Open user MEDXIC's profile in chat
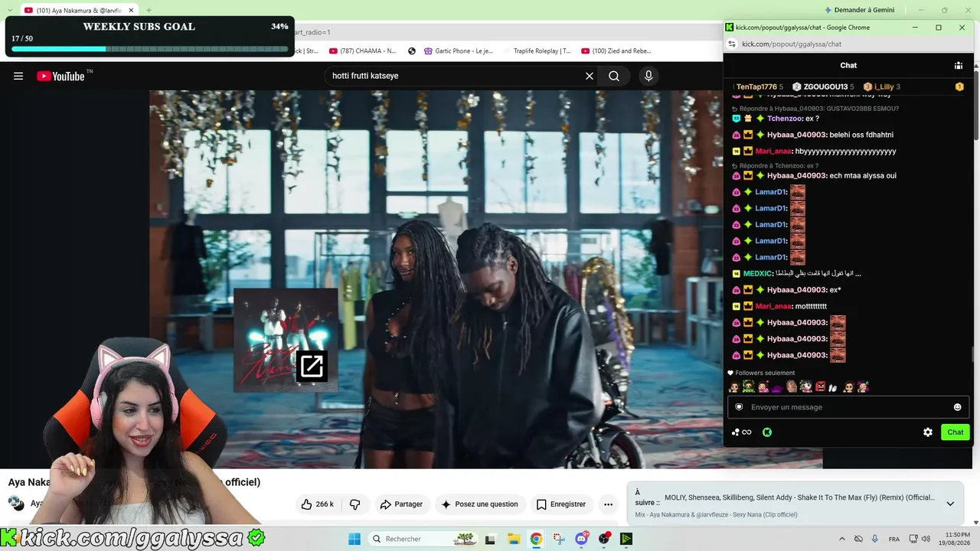The height and width of the screenshot is (551, 980). coord(756,273)
